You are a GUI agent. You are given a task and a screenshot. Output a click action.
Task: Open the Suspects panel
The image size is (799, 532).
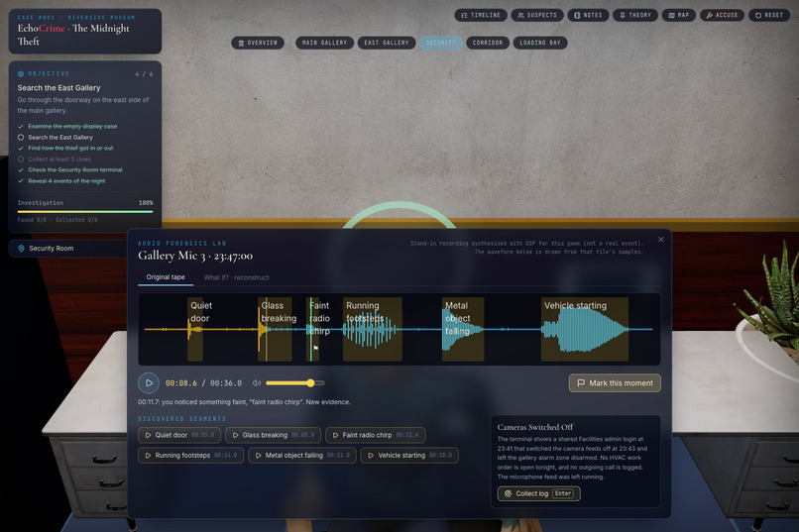[537, 15]
